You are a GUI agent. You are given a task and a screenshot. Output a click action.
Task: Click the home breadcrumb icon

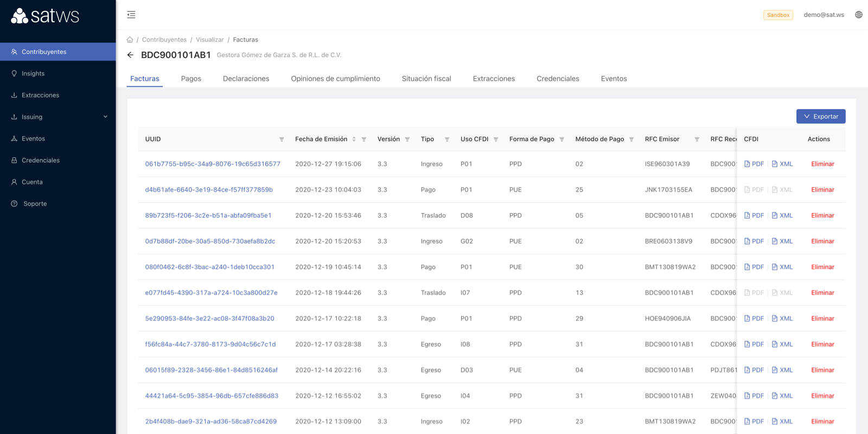click(x=130, y=40)
